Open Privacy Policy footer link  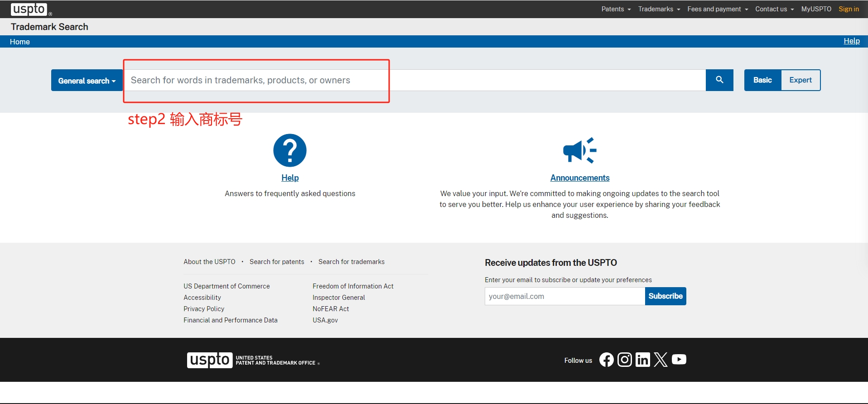click(x=204, y=309)
